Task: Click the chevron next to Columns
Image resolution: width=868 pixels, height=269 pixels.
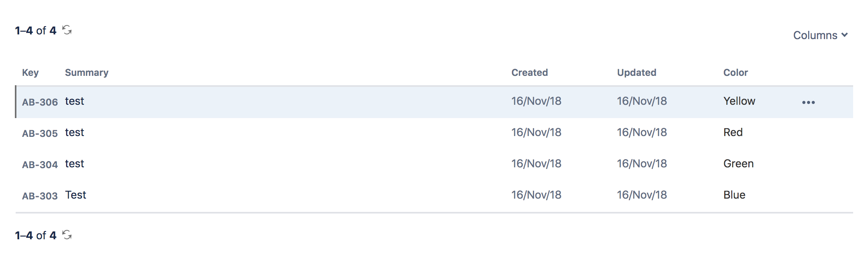Action: pyautogui.click(x=845, y=35)
